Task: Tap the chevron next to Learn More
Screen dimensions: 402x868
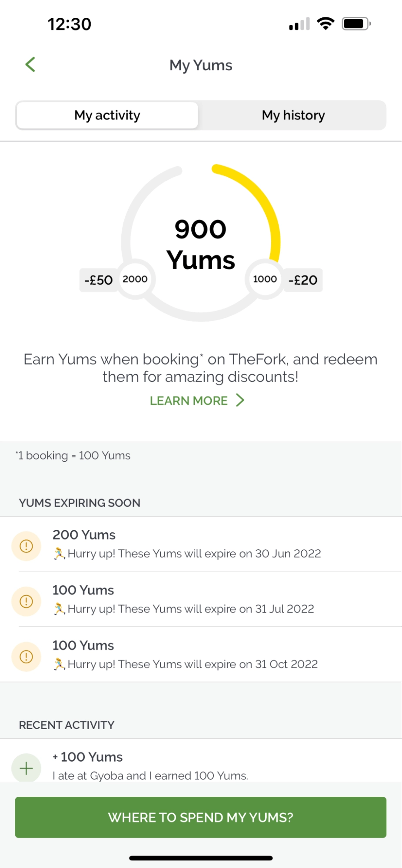Action: (x=240, y=400)
